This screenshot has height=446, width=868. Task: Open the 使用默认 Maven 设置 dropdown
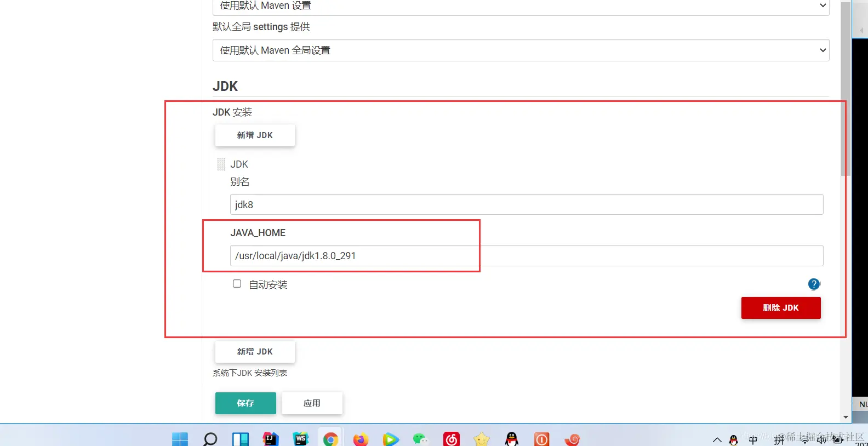pyautogui.click(x=521, y=7)
